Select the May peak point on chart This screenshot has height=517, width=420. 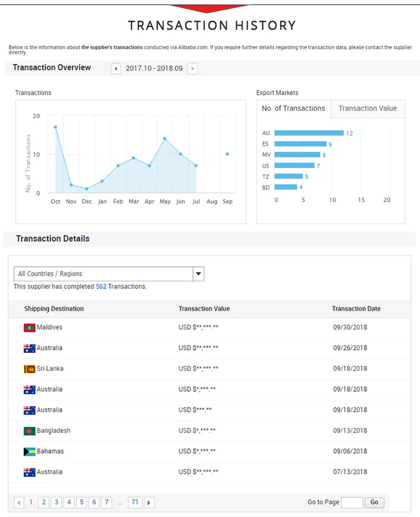165,138
